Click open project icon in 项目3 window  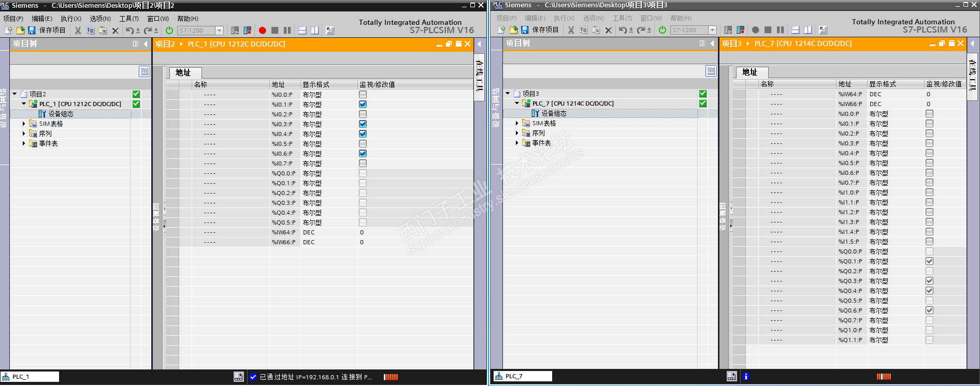click(513, 30)
